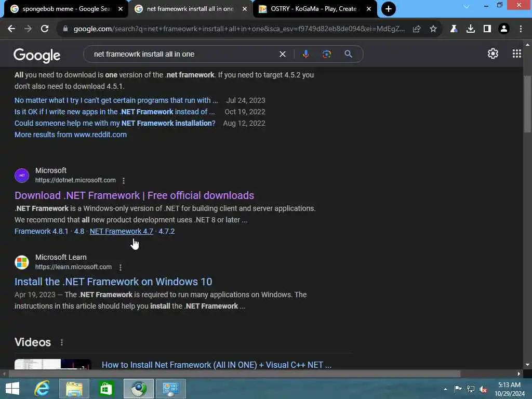Open options for the dotnet.microsoft.com result

point(124,180)
